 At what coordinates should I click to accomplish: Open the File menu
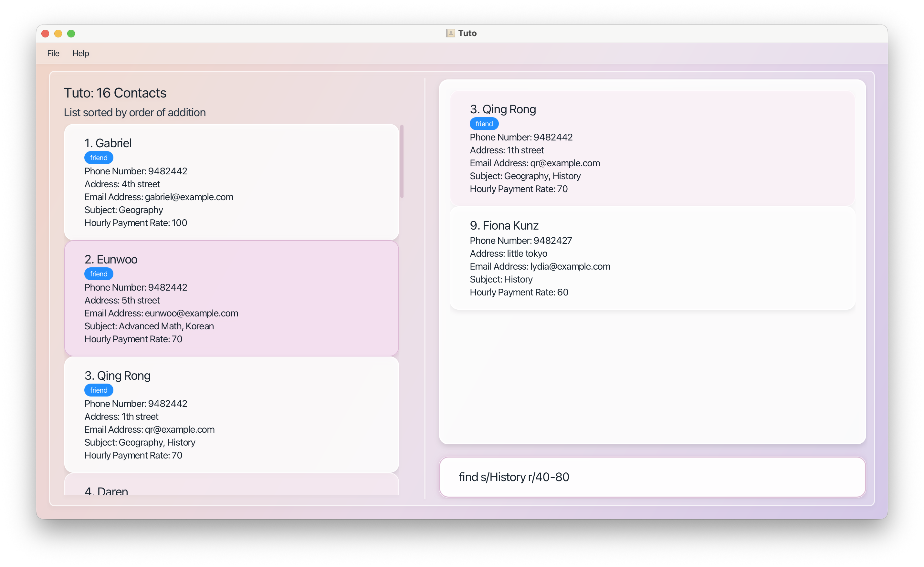(53, 53)
